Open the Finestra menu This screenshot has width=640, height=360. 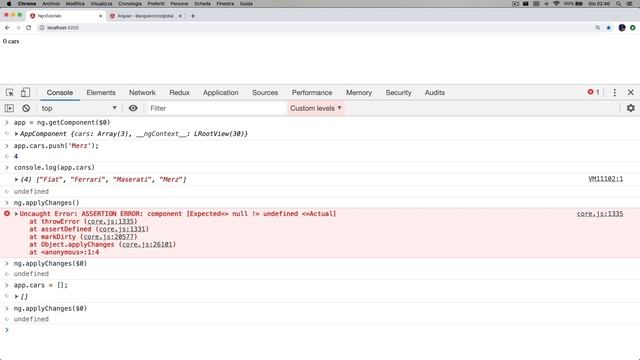click(225, 4)
